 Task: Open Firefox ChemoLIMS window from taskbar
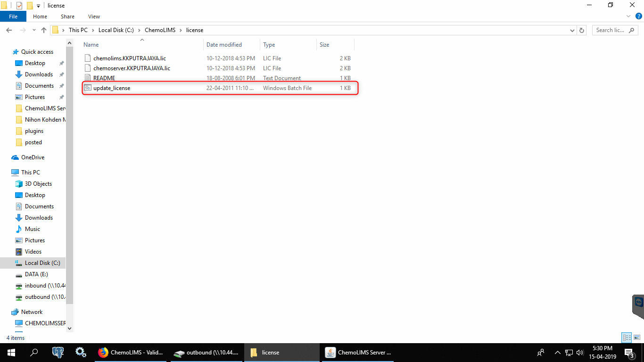tap(131, 352)
